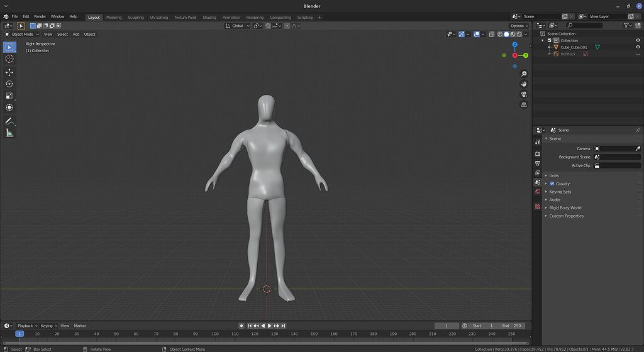Viewport: 644px width, 352px height.
Task: Expand Rigid Body World panel
Action: (565, 208)
